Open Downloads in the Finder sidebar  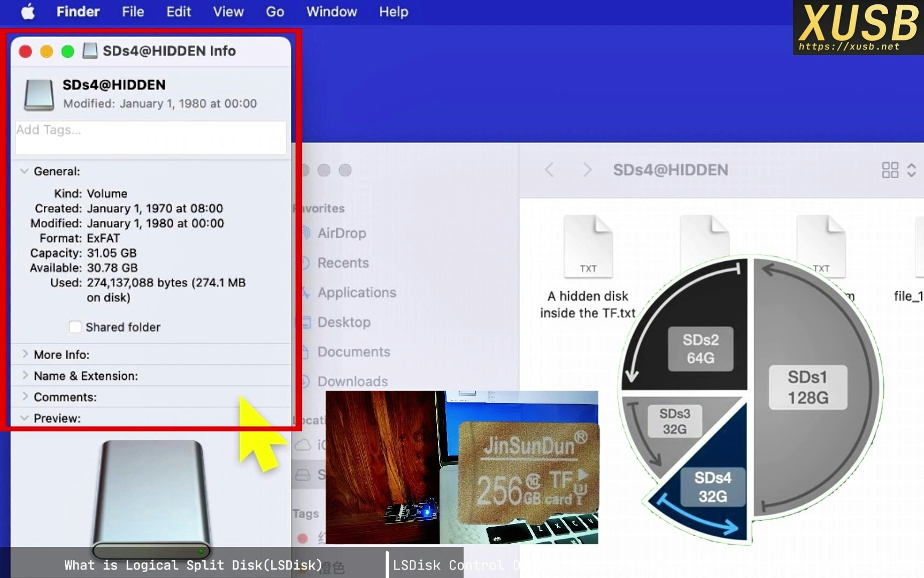coord(352,381)
